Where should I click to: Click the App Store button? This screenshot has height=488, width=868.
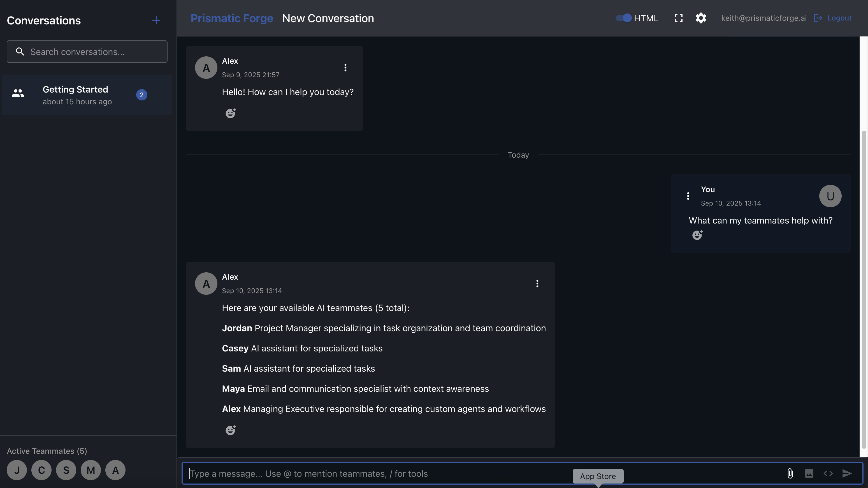[598, 476]
